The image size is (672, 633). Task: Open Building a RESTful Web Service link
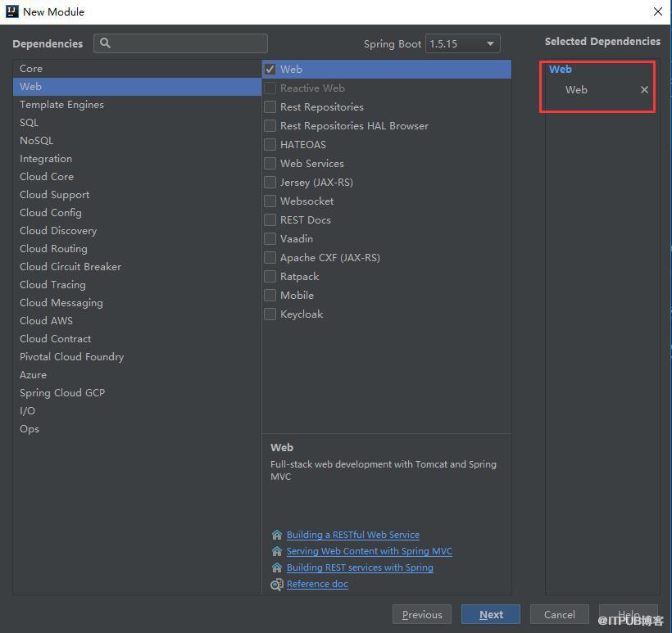353,535
